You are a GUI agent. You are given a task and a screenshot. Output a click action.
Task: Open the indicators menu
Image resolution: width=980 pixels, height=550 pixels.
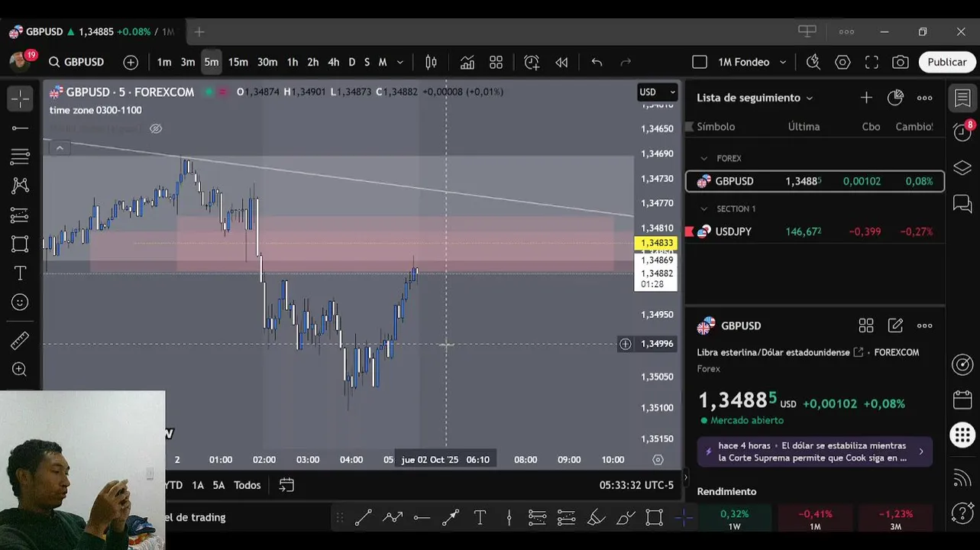(467, 62)
